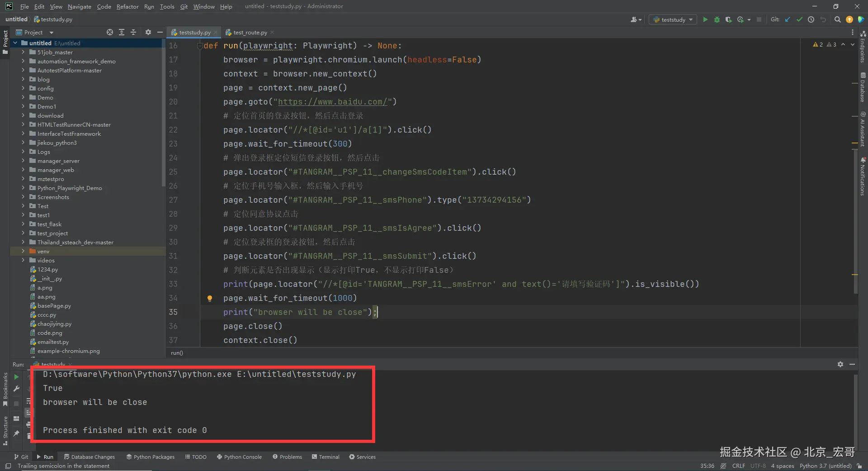
Task: Open the Python Console tab
Action: pyautogui.click(x=239, y=457)
